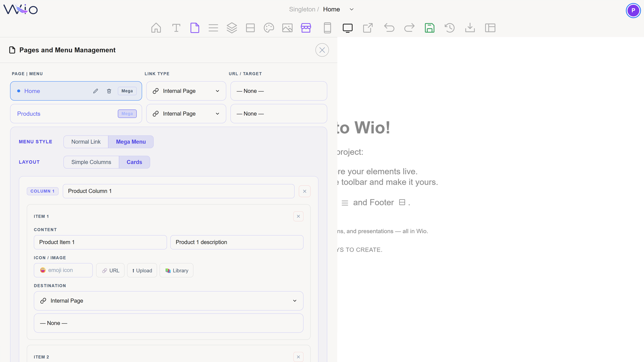Viewport: 644px width, 362px height.
Task: Click the COLUMN 1 badge
Action: coord(43,191)
